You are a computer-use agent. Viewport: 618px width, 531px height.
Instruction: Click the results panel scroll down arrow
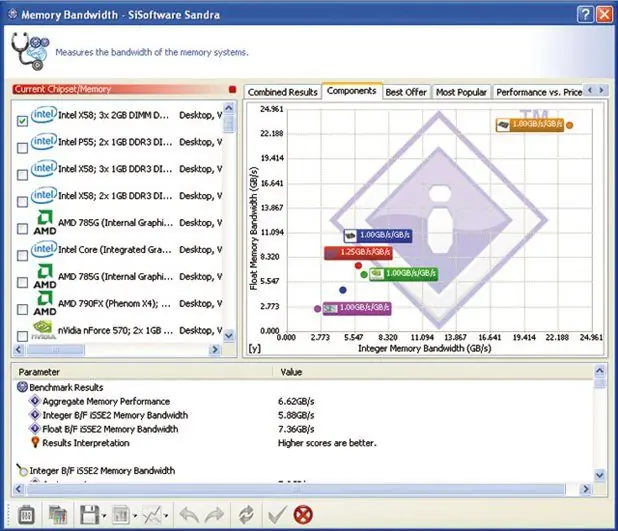599,475
